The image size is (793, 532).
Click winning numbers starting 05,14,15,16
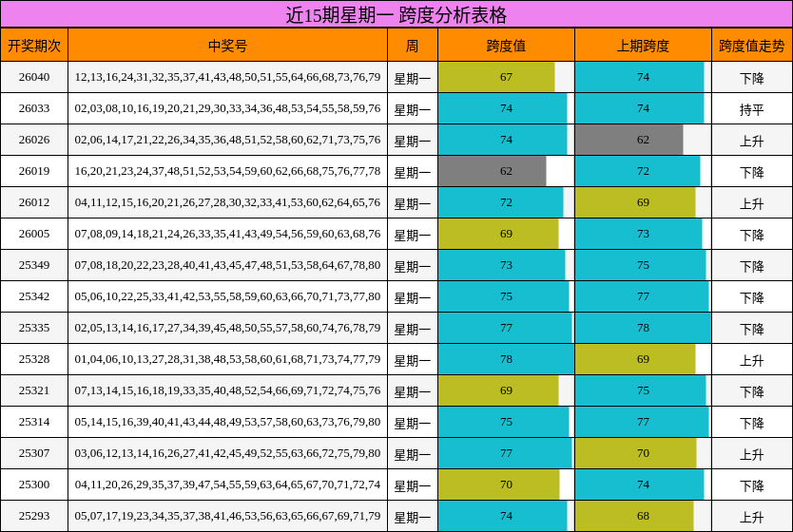pos(227,422)
